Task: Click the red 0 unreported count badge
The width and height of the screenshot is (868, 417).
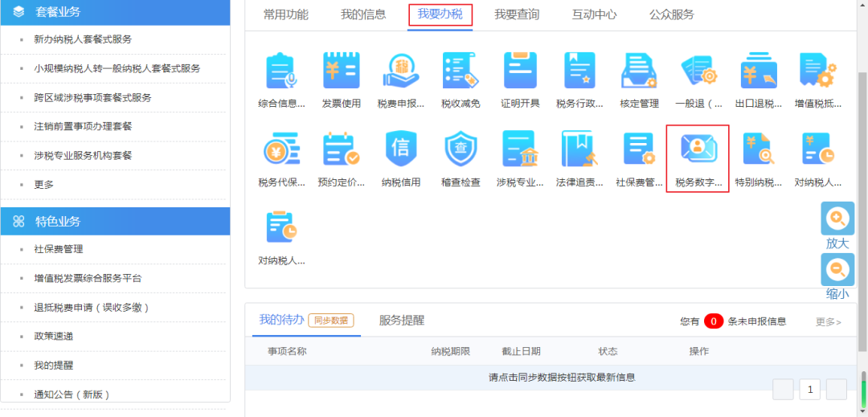Action: point(714,321)
